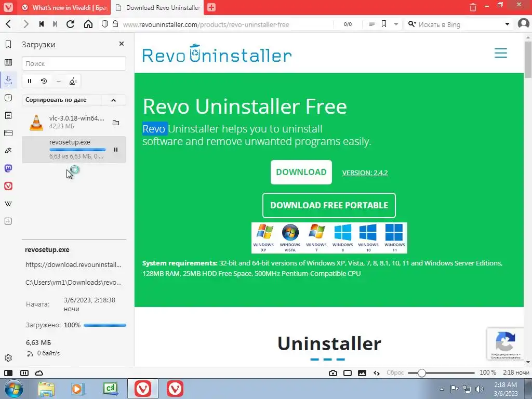532x399 pixels.
Task: Go forward in browser history
Action: point(26,24)
